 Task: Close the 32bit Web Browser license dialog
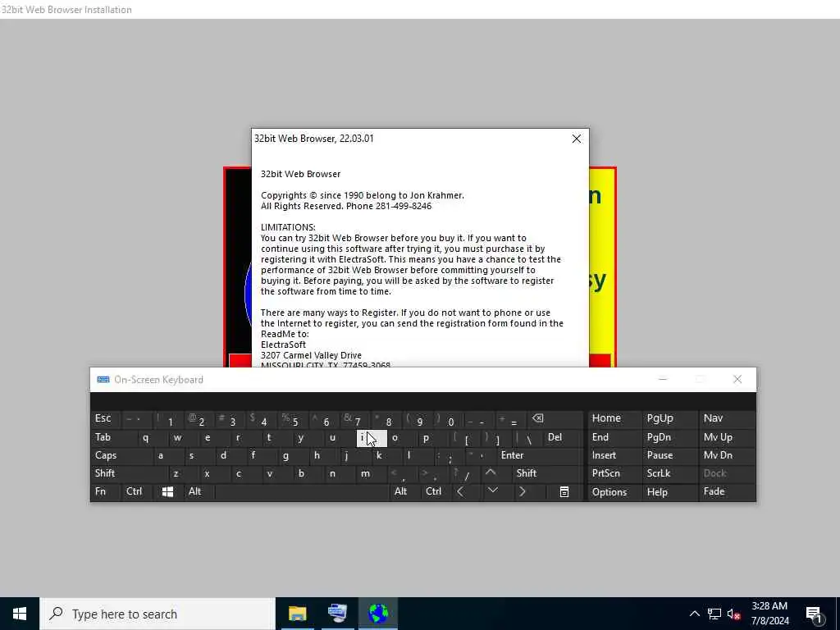[577, 139]
